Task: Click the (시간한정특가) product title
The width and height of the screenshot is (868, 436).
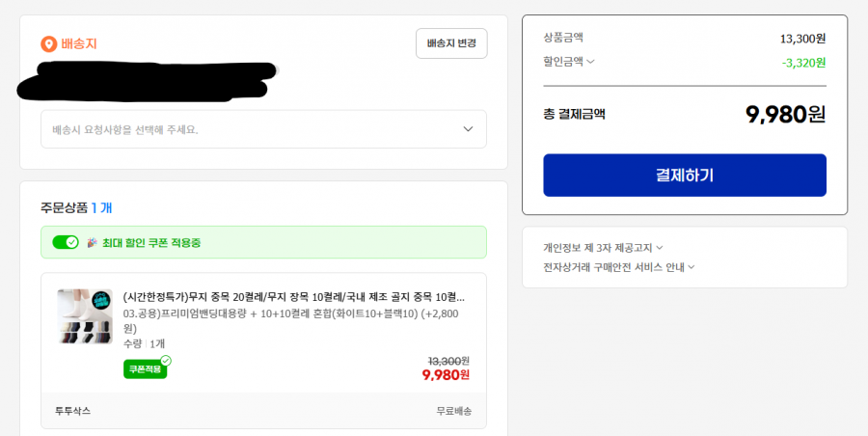Action: pyautogui.click(x=294, y=296)
